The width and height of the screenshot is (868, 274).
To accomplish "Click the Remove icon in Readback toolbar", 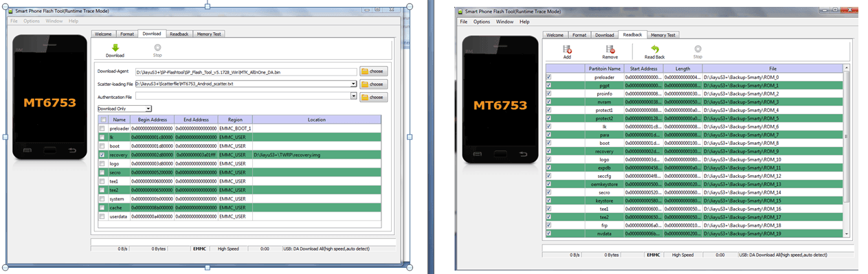I will [610, 49].
